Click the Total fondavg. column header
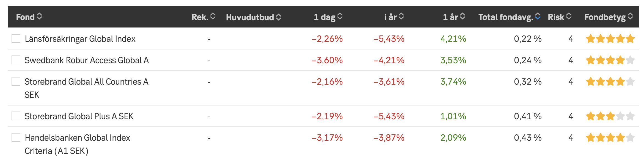 pyautogui.click(x=505, y=17)
